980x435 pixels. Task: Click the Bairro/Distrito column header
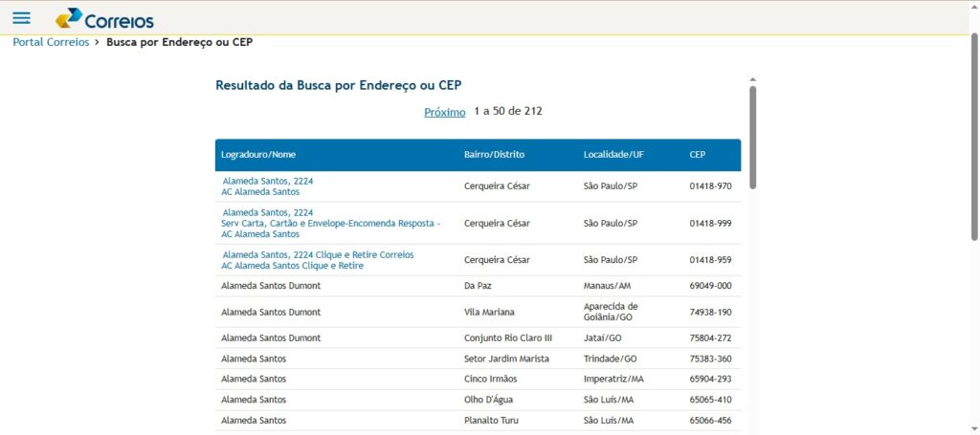pos(494,155)
